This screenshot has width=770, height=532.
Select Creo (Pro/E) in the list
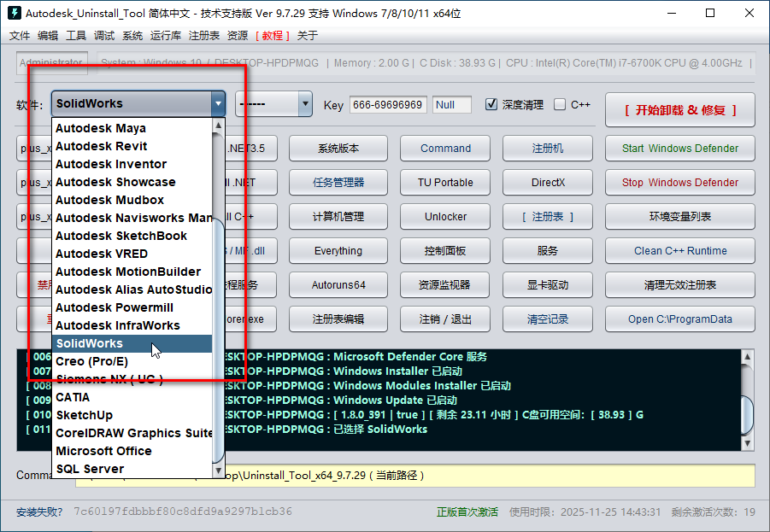click(x=132, y=361)
